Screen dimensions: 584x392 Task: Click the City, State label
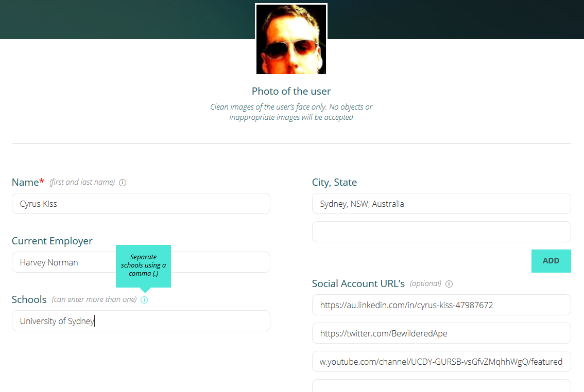[334, 183]
